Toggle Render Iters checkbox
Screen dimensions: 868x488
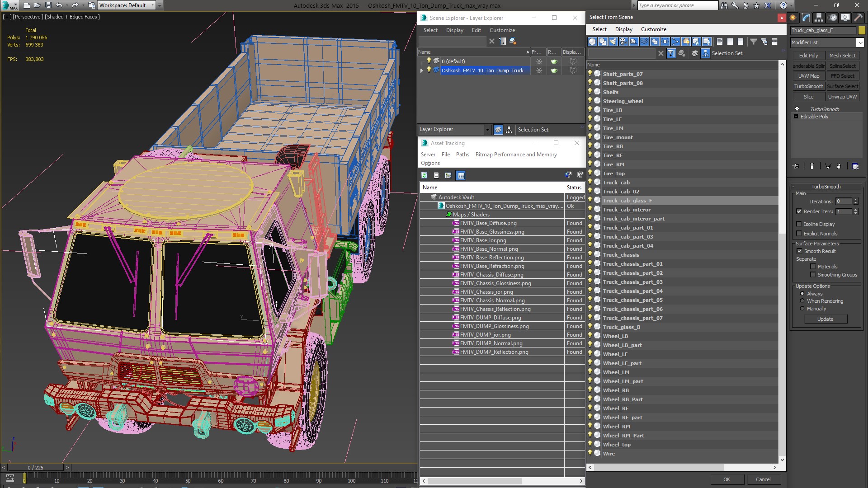pos(799,211)
